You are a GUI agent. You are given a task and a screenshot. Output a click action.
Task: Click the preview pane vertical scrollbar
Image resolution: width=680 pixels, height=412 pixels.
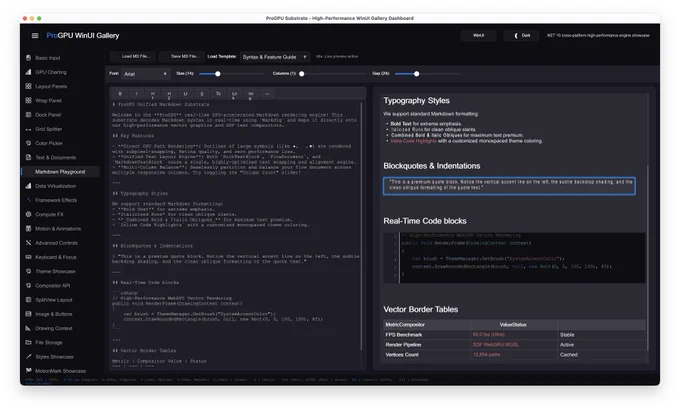[648, 258]
